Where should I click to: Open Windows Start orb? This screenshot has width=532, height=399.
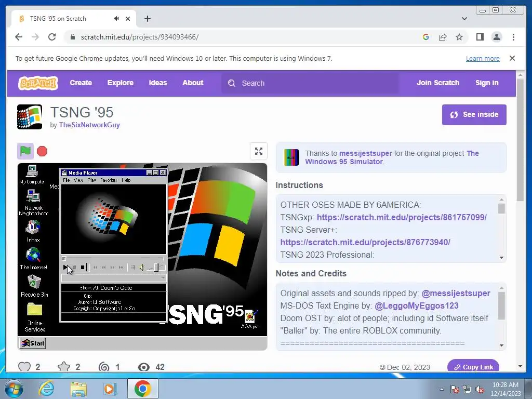14,389
